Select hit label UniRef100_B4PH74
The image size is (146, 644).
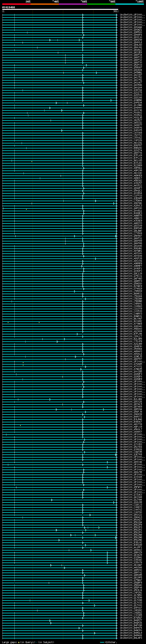pos(131,628)
